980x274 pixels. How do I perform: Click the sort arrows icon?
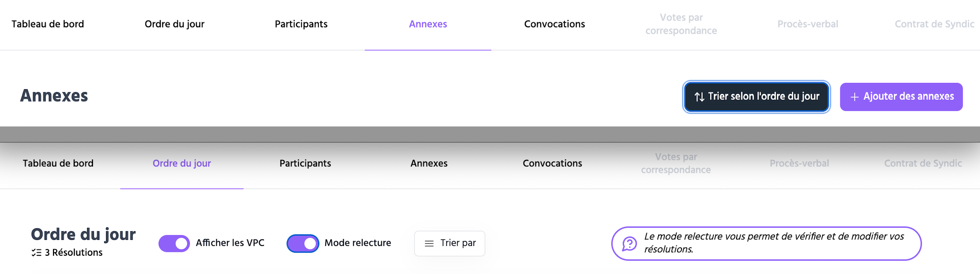click(699, 97)
